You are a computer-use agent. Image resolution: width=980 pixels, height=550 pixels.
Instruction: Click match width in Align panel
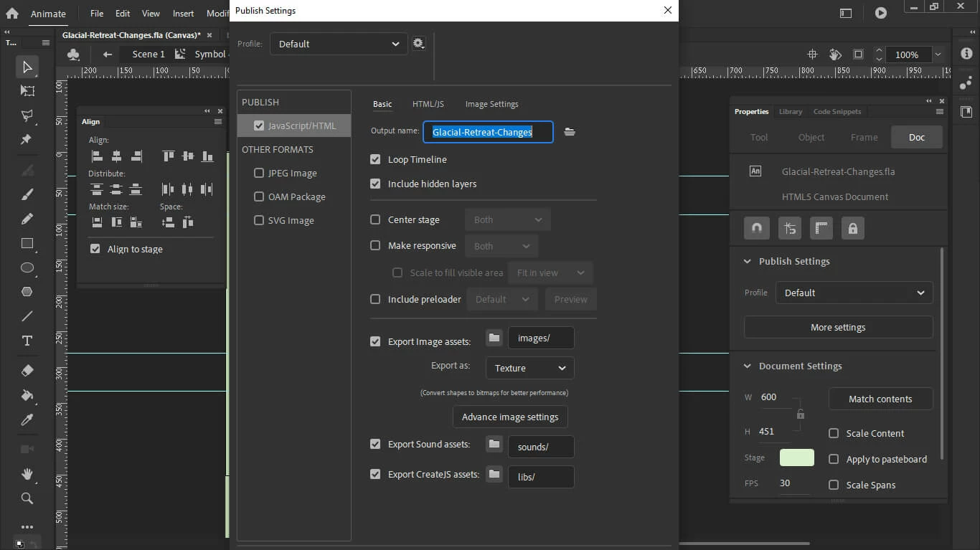[97, 222]
